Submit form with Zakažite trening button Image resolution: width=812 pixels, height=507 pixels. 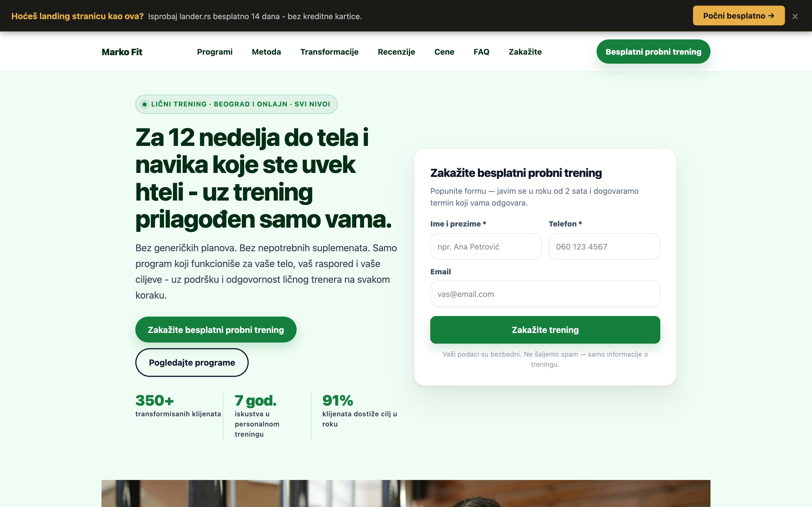pos(545,330)
